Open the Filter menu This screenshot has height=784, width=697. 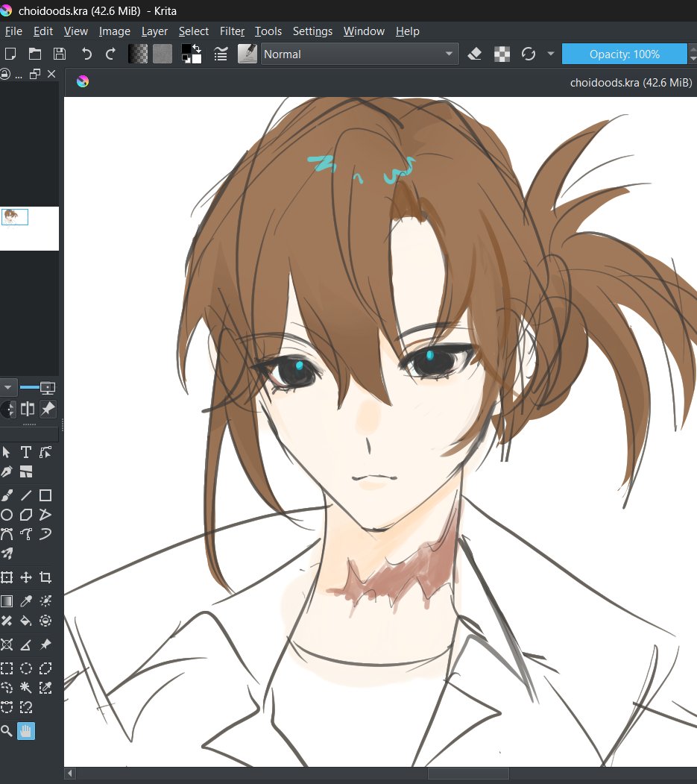click(x=233, y=31)
